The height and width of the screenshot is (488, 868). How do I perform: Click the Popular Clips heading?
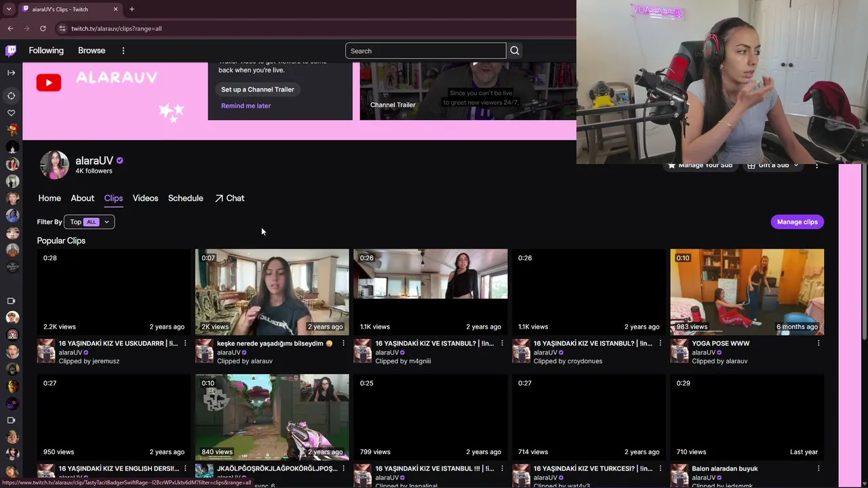click(61, 241)
